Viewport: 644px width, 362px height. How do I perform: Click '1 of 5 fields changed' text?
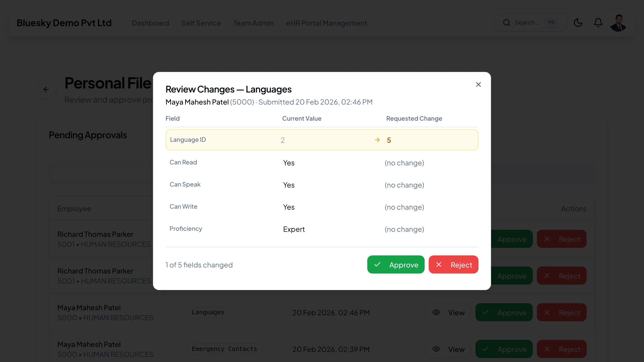[199, 265]
